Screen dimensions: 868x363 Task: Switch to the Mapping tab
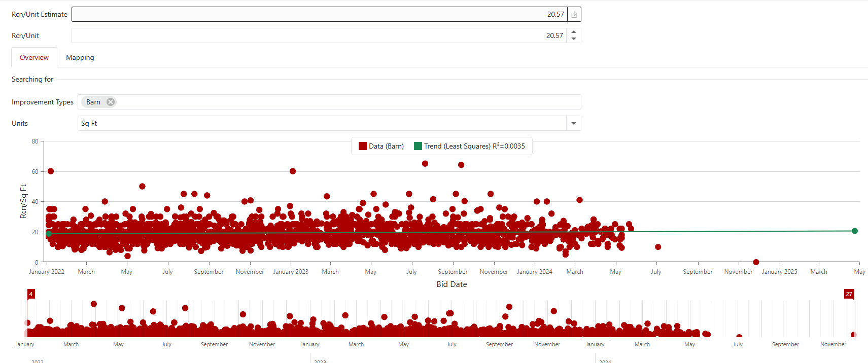[x=80, y=58]
